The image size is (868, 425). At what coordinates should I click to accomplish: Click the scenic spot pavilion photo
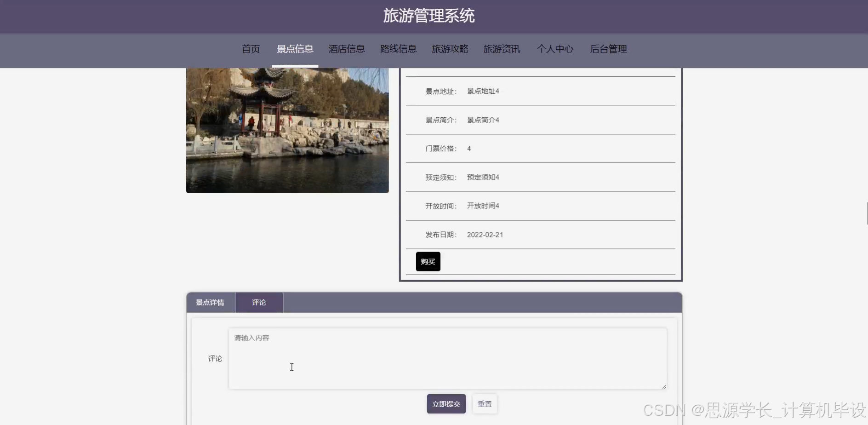click(x=287, y=130)
